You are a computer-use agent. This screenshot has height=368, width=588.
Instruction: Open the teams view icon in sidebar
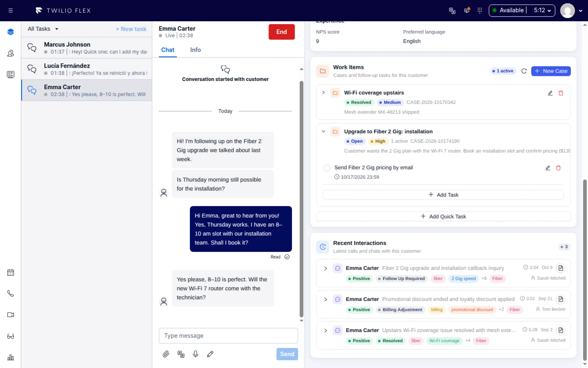click(11, 53)
